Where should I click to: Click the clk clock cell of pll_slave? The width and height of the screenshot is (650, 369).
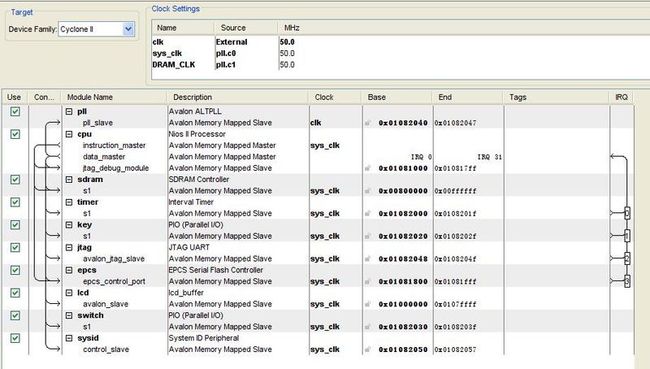[x=315, y=123]
